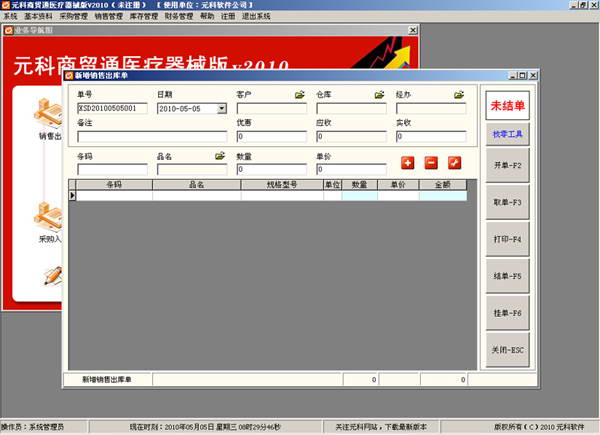Focus the 客户 customer input field
Image resolution: width=600 pixels, height=435 pixels.
click(x=272, y=109)
